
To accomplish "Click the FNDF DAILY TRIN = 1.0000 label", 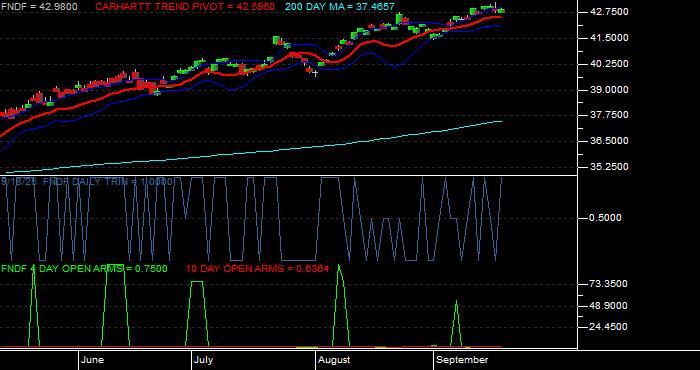I will pos(107,182).
